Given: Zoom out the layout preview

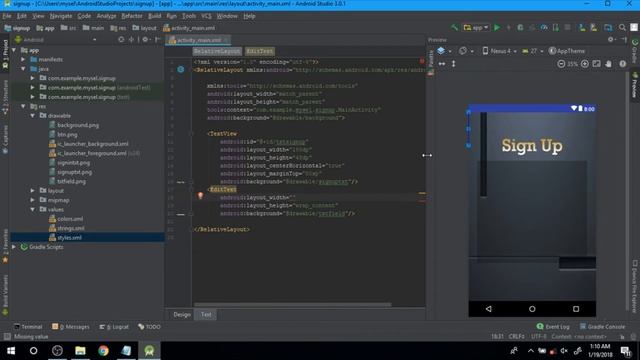Looking at the screenshot, I should click(x=561, y=64).
